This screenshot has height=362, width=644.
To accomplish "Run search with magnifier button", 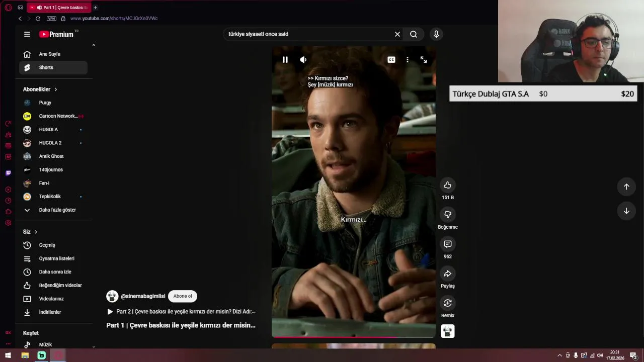I will pyautogui.click(x=414, y=34).
